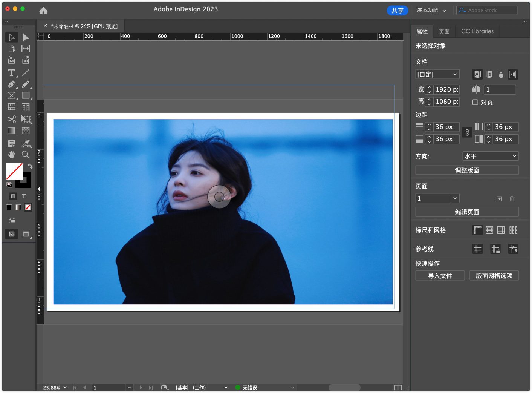
Task: Open the 方向 orientation dropdown
Action: tap(490, 156)
